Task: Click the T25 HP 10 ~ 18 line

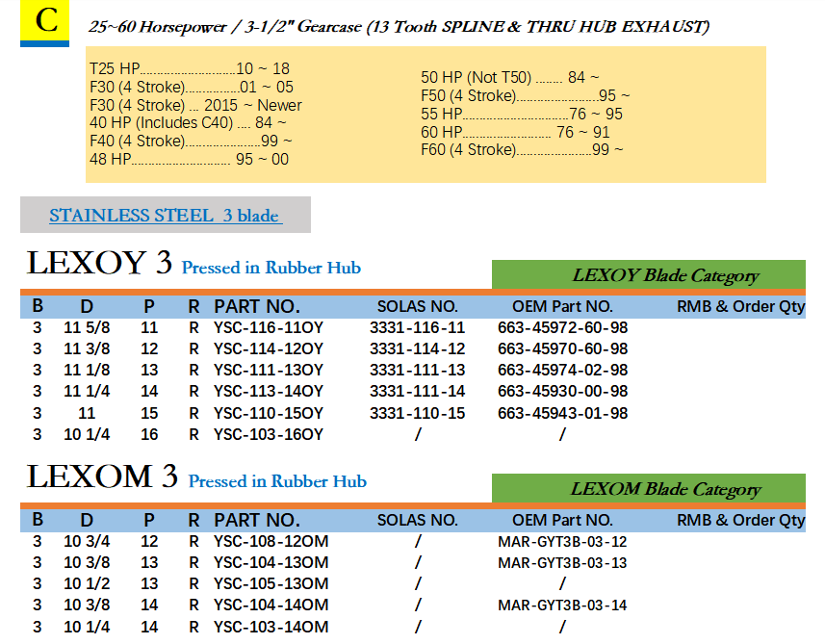Action: (x=190, y=68)
